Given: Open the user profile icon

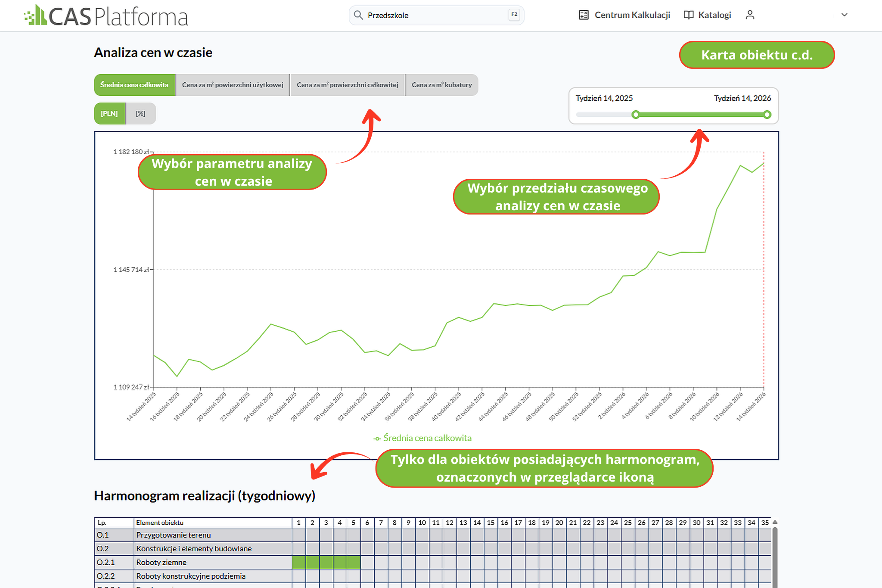Looking at the screenshot, I should (750, 15).
